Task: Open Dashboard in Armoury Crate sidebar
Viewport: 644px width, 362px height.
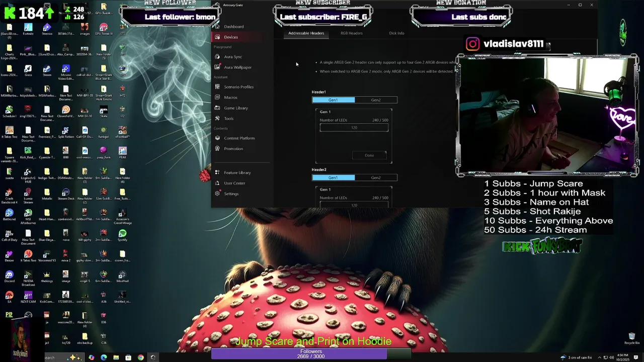Action: pos(233,27)
